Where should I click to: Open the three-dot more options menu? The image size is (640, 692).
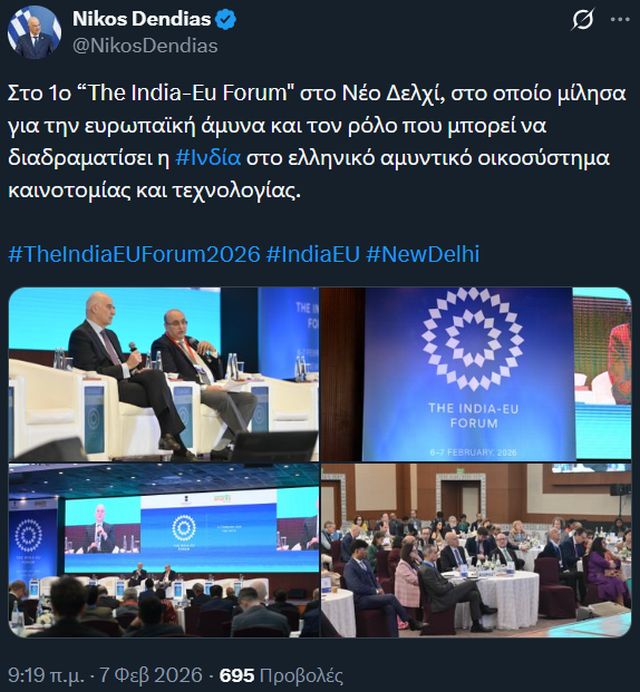click(620, 19)
